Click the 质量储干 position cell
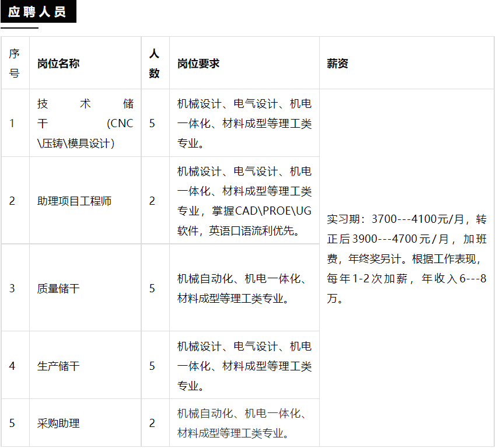The width and height of the screenshot is (496, 448). [58, 288]
